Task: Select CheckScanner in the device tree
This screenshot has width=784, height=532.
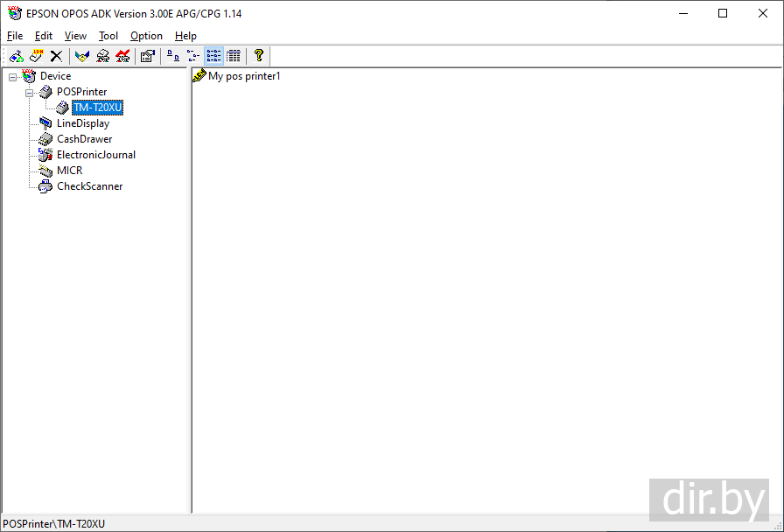Action: coord(89,186)
